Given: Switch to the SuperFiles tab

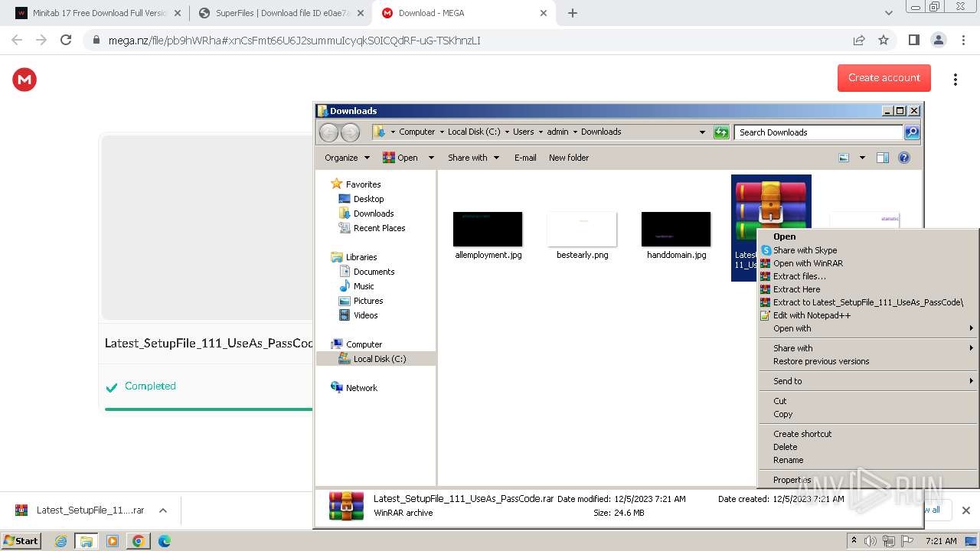Looking at the screenshot, I should (280, 13).
